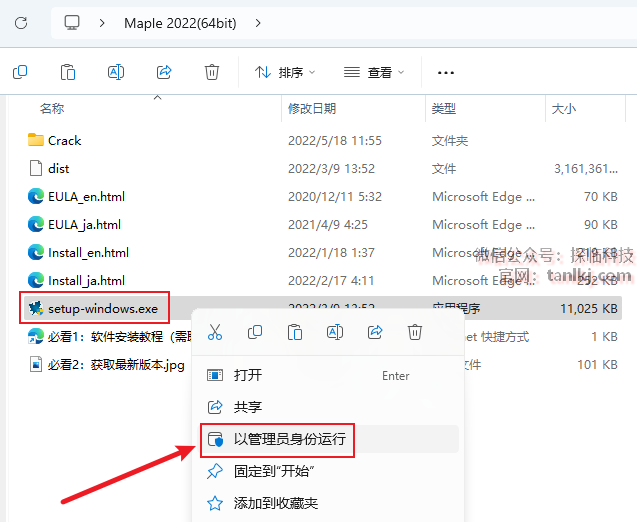Choose 添加到收藏夹 from the context menu

point(328,503)
